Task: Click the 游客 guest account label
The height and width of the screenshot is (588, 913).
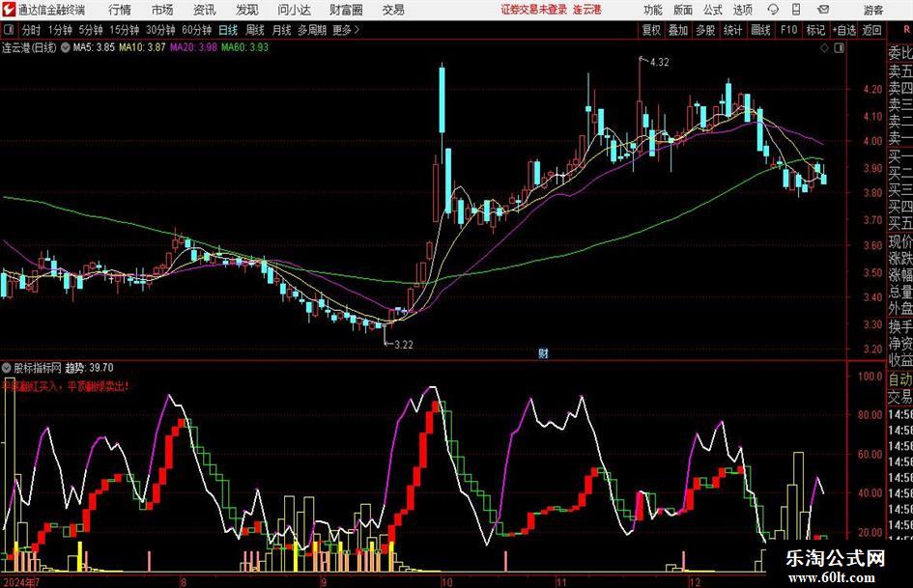Action: 872,10
